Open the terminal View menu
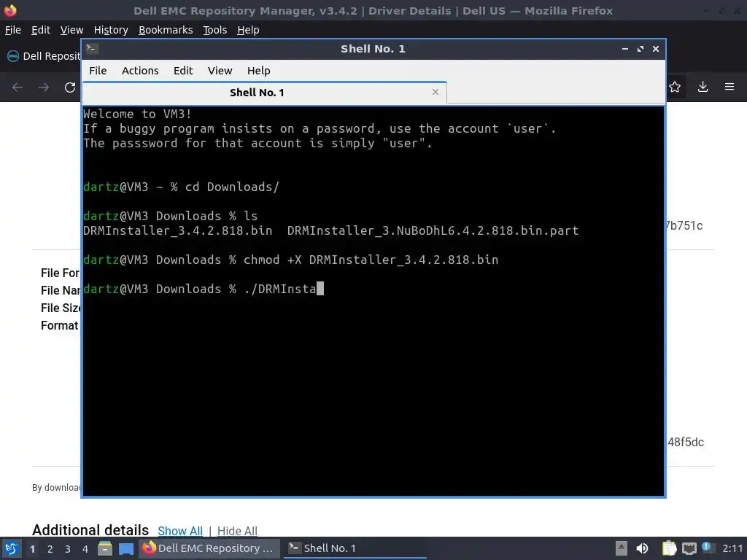Viewport: 747px width, 560px height. pyautogui.click(x=220, y=71)
